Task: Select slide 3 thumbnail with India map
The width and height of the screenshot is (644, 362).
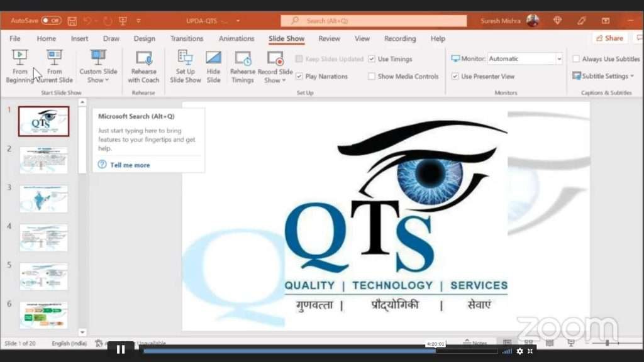Action: click(43, 199)
